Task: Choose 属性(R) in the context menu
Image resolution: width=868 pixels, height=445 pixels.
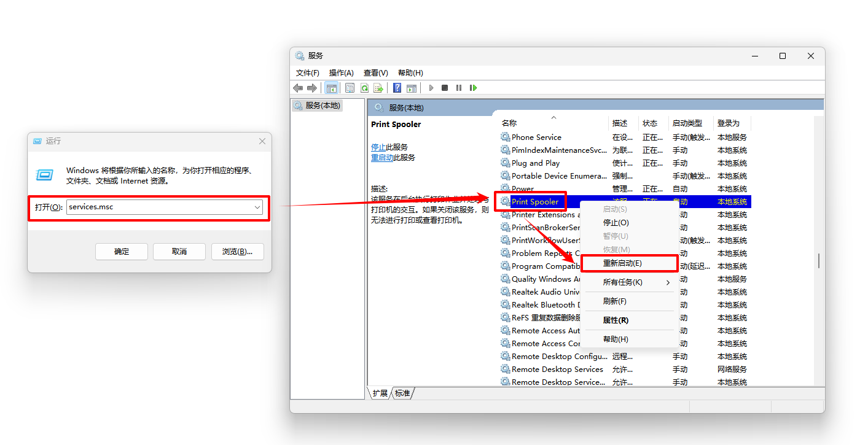Action: [630, 320]
